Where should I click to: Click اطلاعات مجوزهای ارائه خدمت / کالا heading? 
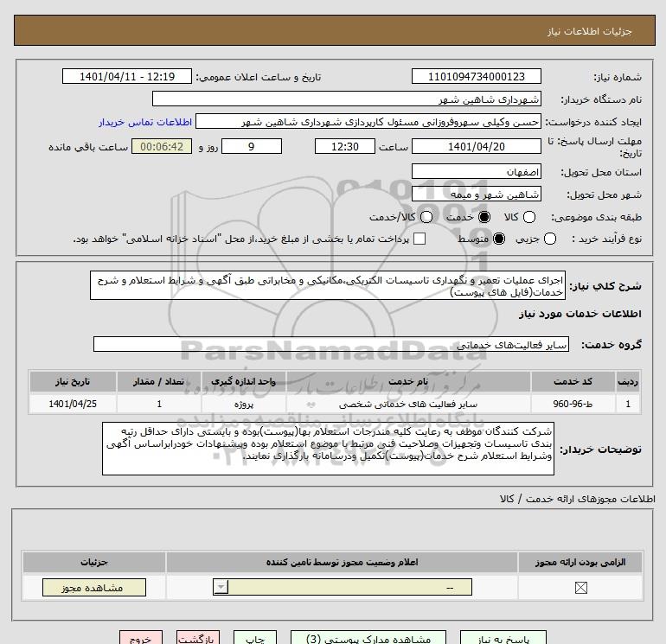(x=577, y=499)
